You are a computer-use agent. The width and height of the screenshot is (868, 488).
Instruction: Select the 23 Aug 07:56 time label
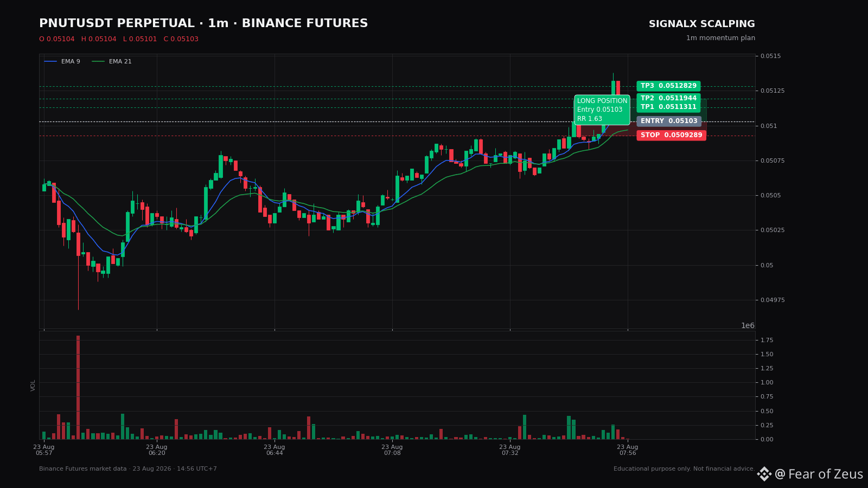628,450
